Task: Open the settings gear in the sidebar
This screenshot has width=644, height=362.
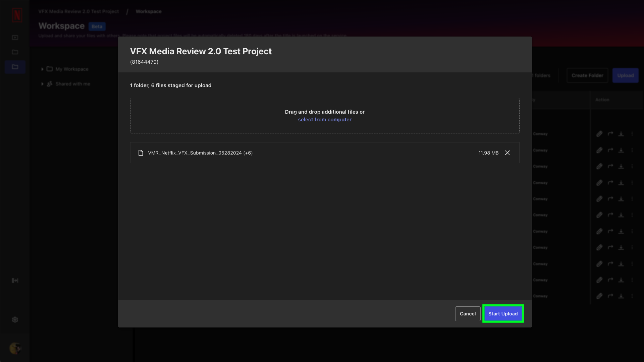Action: (x=15, y=320)
